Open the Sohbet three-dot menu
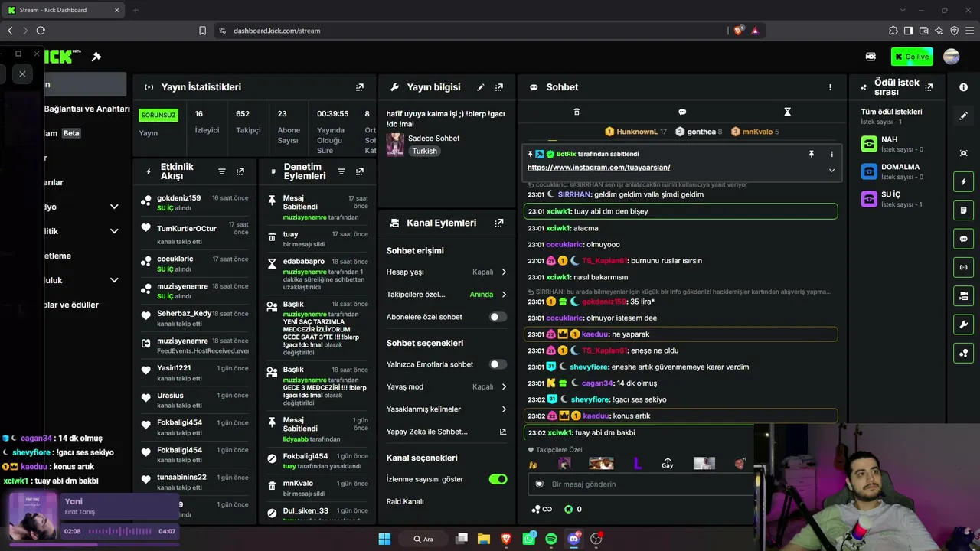The width and height of the screenshot is (980, 551). point(830,87)
